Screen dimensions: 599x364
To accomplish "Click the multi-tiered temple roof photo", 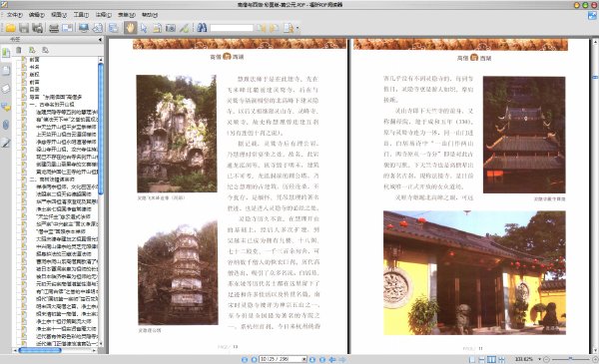I will tap(524, 135).
